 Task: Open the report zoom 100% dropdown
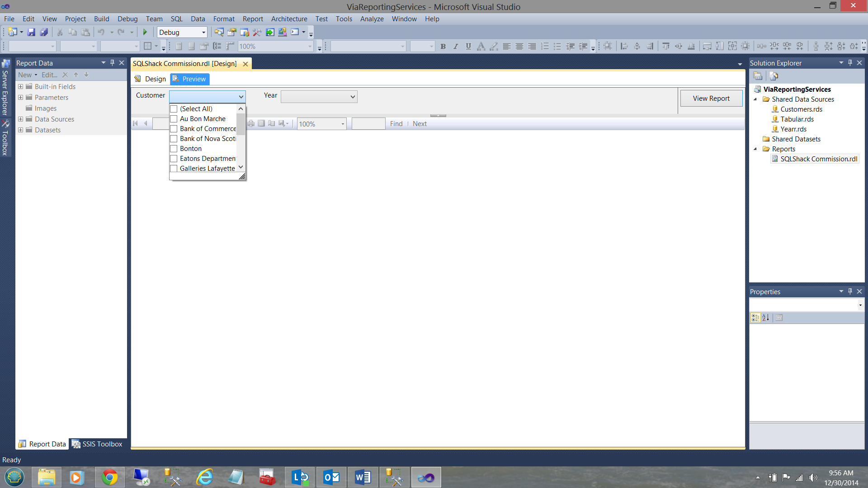(x=342, y=124)
